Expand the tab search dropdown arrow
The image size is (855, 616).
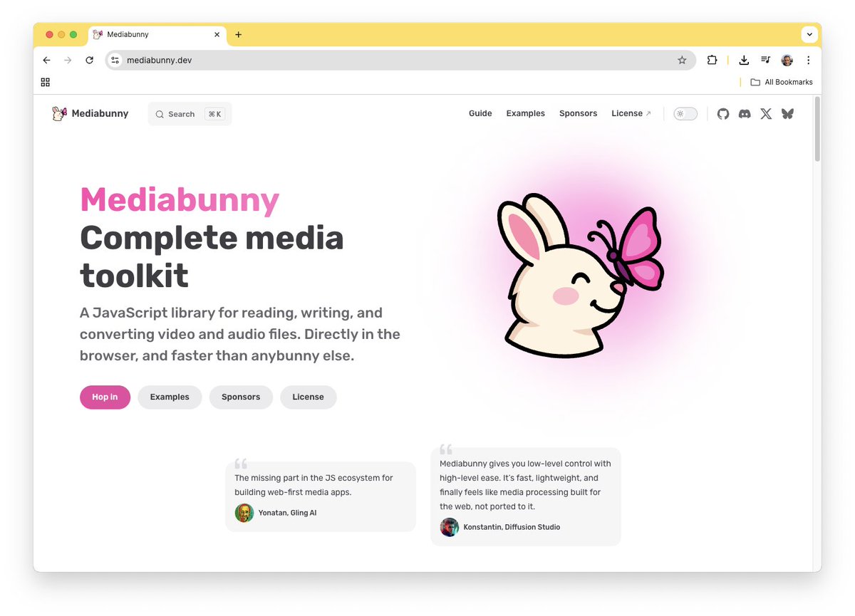click(x=809, y=35)
